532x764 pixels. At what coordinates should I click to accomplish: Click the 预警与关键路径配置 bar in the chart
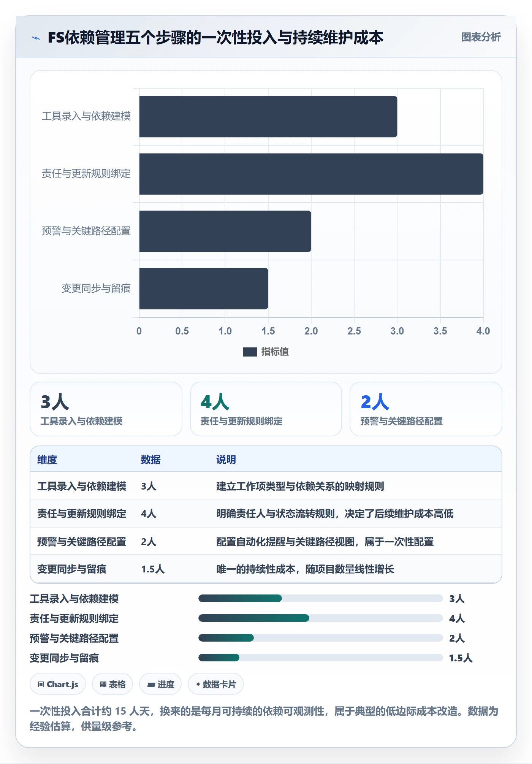pos(225,231)
